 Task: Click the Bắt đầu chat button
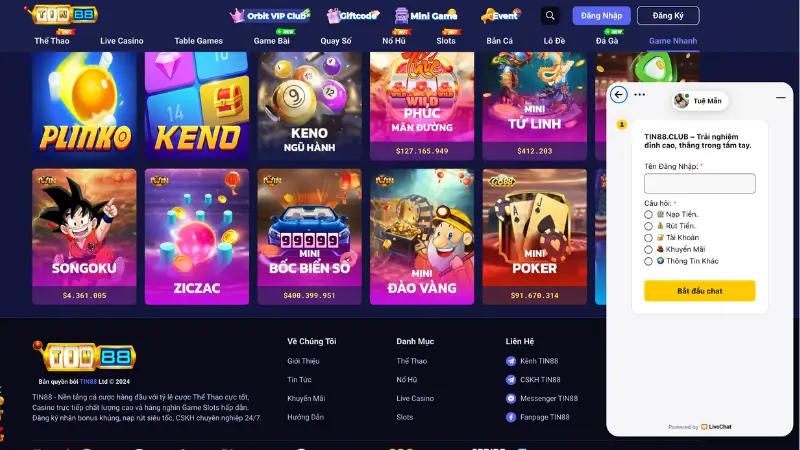click(x=699, y=291)
